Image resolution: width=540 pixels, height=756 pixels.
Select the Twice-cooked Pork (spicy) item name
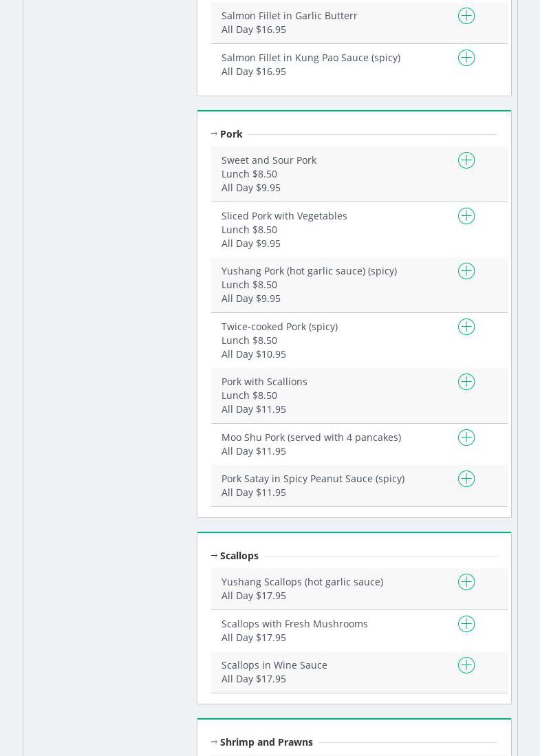pyautogui.click(x=279, y=327)
